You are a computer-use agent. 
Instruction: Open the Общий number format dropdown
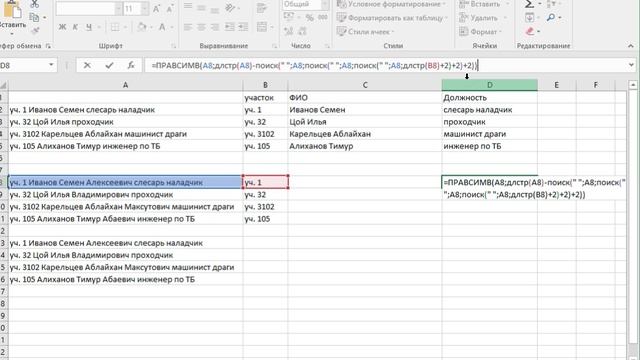[325, 4]
